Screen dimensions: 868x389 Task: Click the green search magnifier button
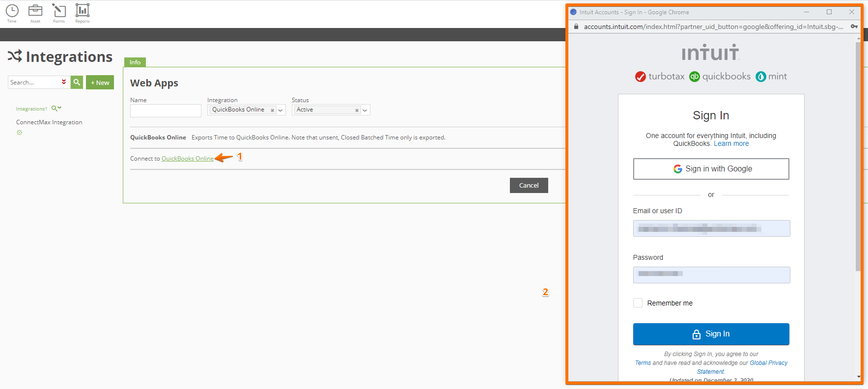click(77, 82)
